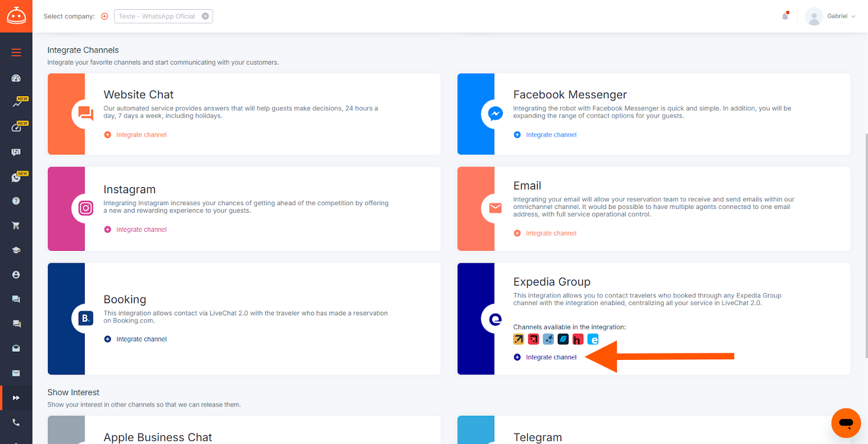Viewport: 868px width, 444px height.
Task: Click Integrate channel under Facebook Messenger
Action: tap(545, 135)
